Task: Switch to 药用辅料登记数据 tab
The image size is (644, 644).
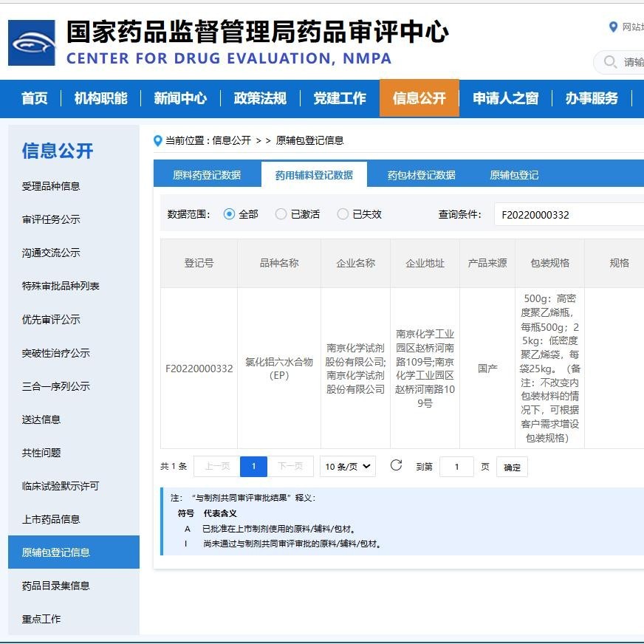Action: click(314, 175)
